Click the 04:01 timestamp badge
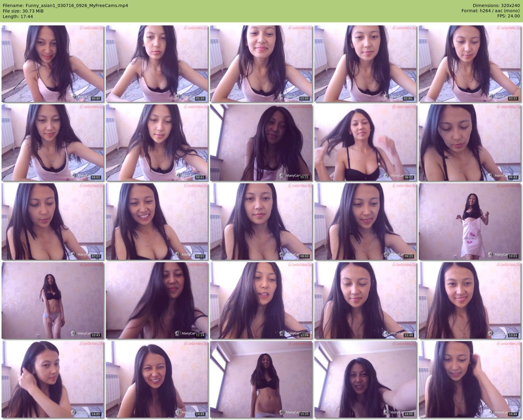The image size is (523, 420). click(x=96, y=177)
